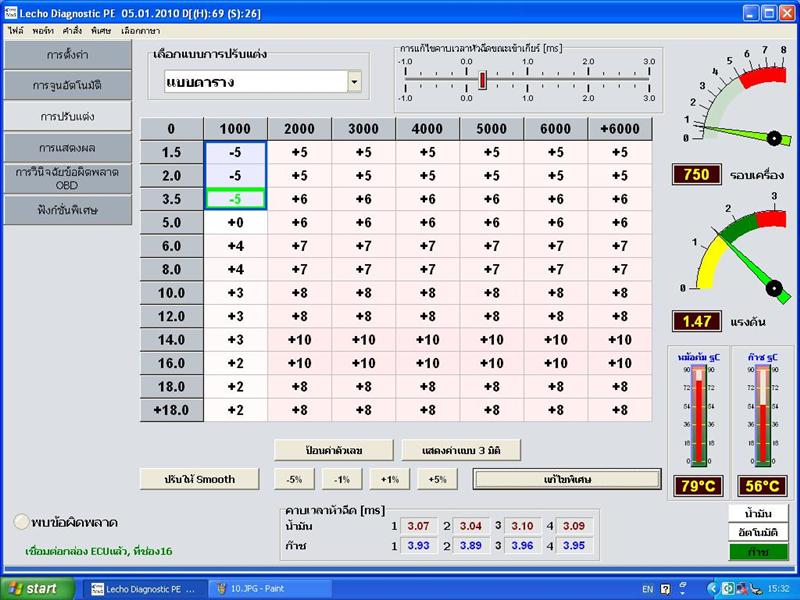Switch fuel mode to น้ำมัน
800x600 pixels.
click(x=758, y=513)
